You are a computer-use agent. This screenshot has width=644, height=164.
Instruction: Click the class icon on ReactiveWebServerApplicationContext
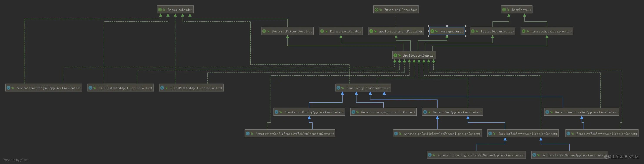click(569, 134)
